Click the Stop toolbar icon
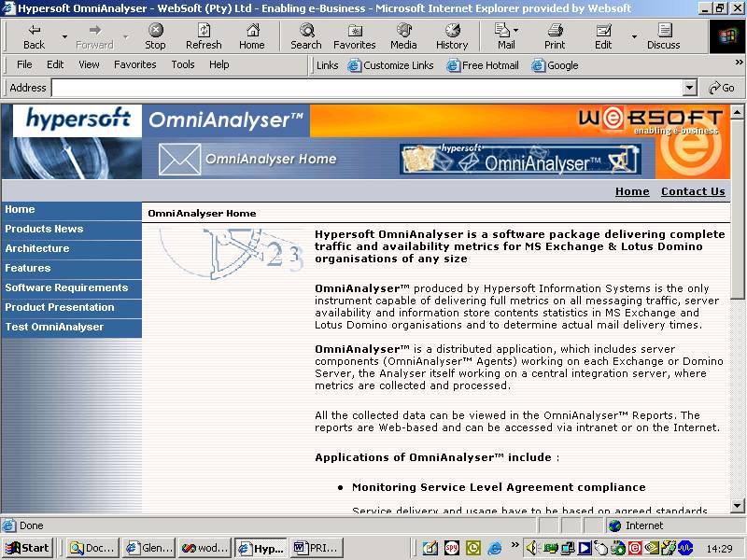Screen dimensions: 747x560 [155, 36]
